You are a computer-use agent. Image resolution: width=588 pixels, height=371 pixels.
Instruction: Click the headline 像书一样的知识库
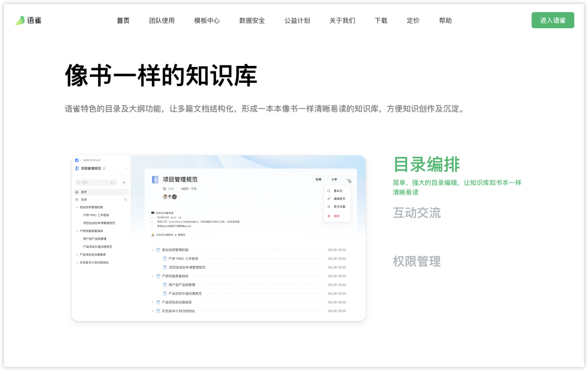coord(161,75)
